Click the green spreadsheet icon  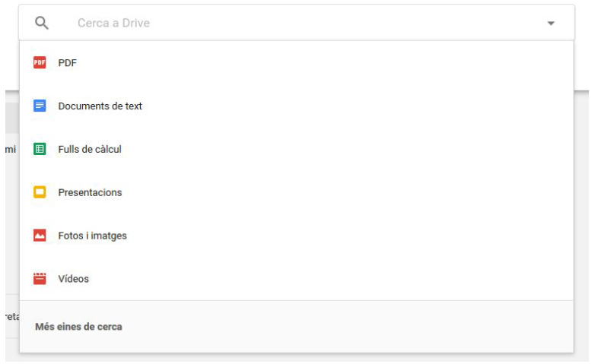[x=40, y=150]
